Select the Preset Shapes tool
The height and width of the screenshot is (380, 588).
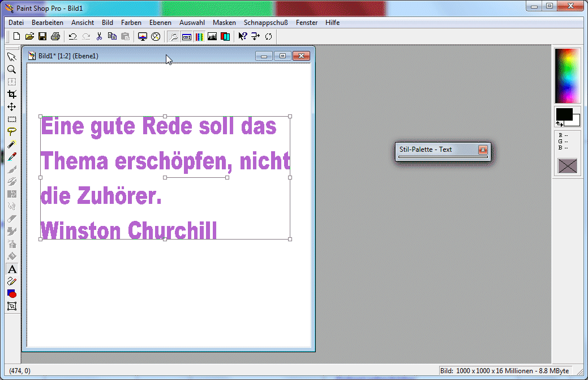pyautogui.click(x=12, y=294)
